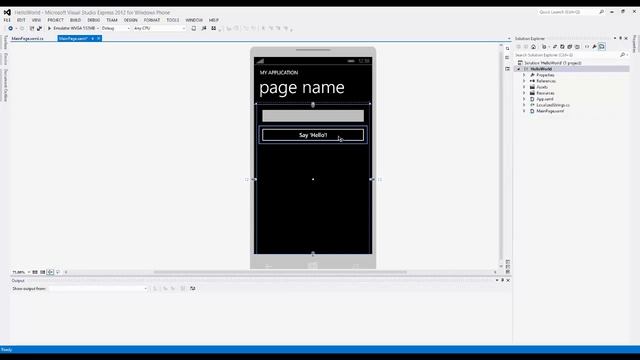
Task: Click the Save toolbar icon
Action: pos(32,28)
